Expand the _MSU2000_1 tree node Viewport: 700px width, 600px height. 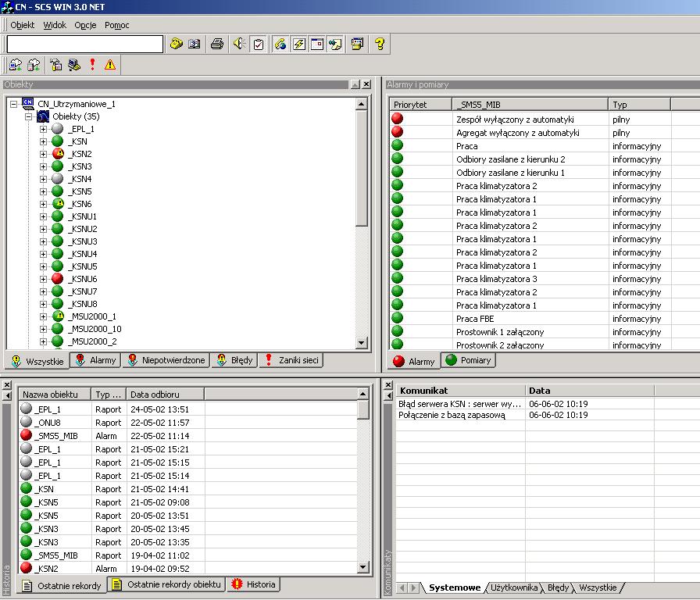pos(43,316)
